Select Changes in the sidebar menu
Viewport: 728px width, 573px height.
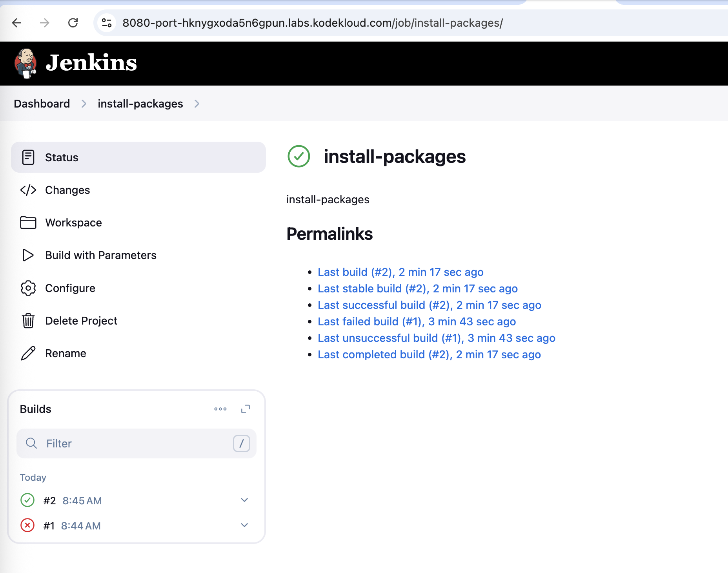pyautogui.click(x=67, y=190)
